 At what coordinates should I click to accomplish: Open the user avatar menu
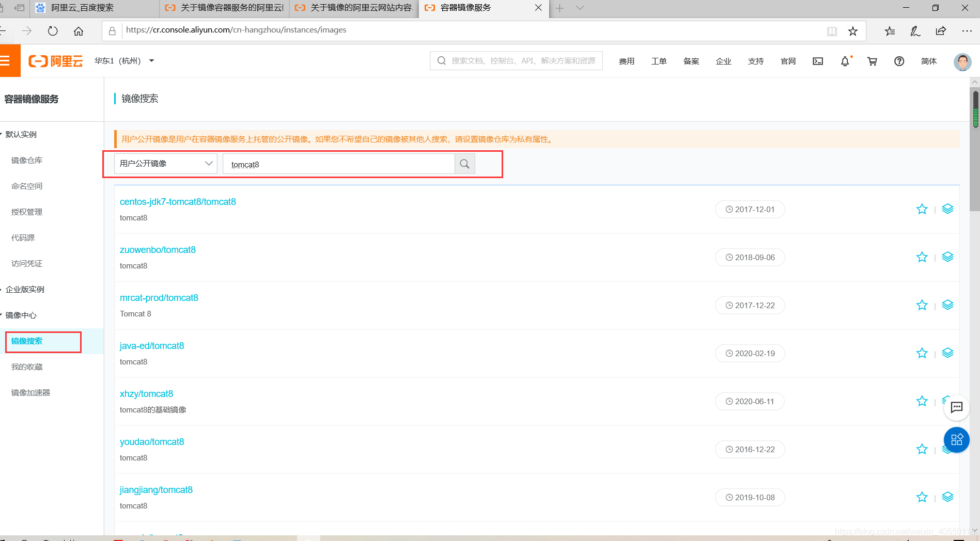(x=962, y=61)
